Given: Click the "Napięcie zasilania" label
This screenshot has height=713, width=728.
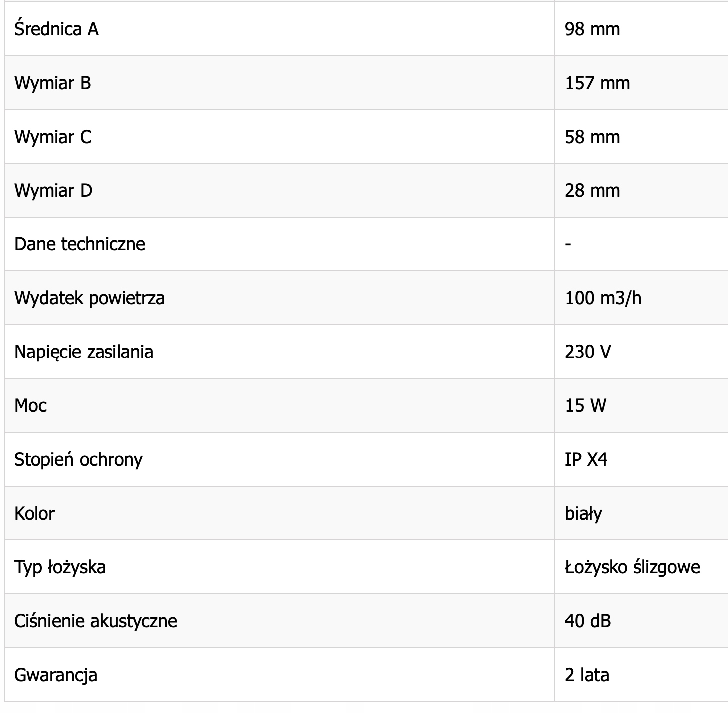Looking at the screenshot, I should click(x=84, y=352).
